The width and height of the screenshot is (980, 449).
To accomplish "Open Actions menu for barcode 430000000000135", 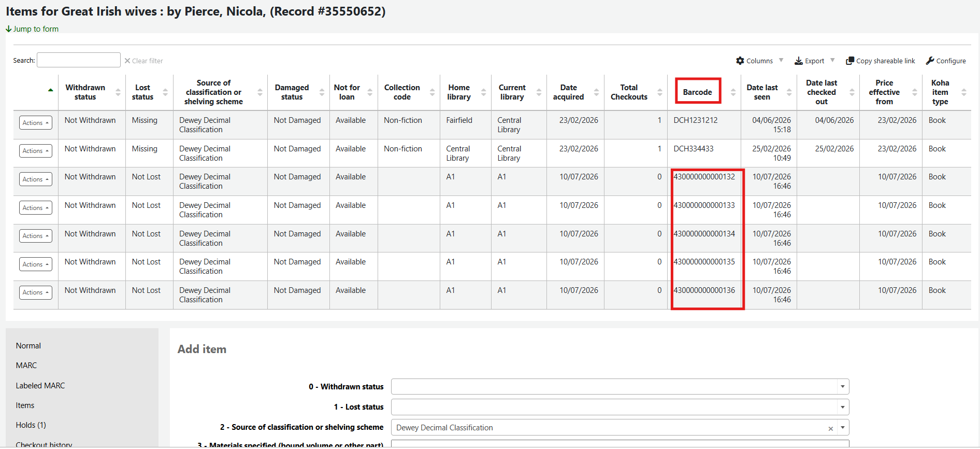I will point(36,264).
